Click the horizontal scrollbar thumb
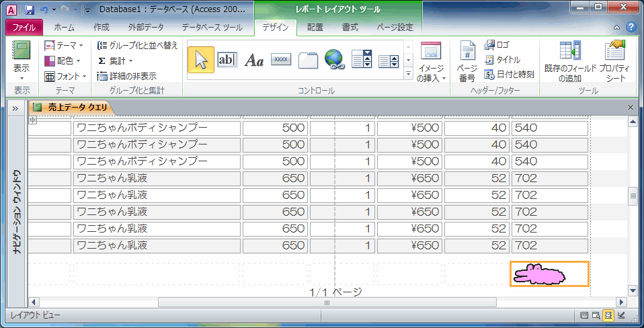Image resolution: width=644 pixels, height=328 pixels. [327, 302]
